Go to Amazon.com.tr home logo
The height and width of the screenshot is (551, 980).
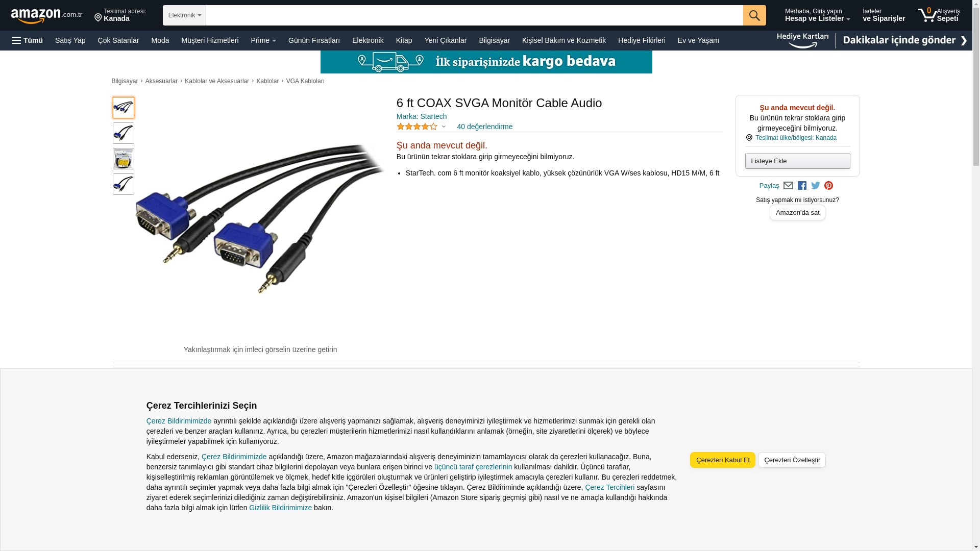[46, 16]
